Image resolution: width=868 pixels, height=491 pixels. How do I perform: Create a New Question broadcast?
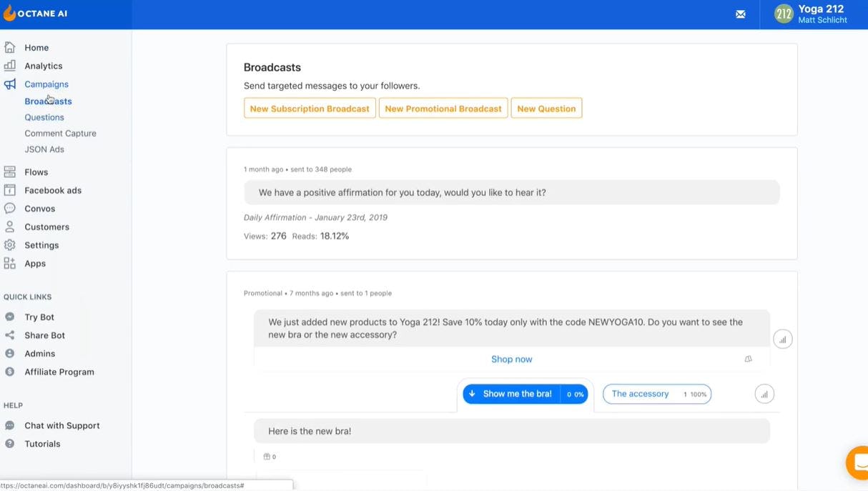[x=546, y=108]
